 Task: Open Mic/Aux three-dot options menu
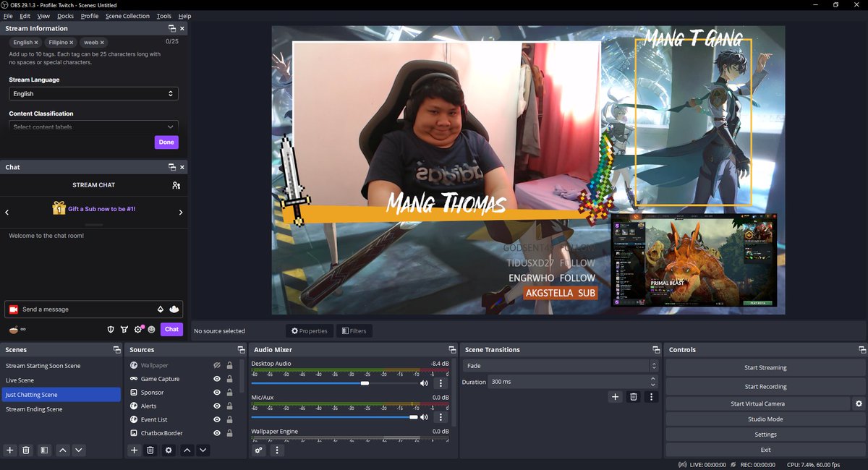[x=441, y=417]
